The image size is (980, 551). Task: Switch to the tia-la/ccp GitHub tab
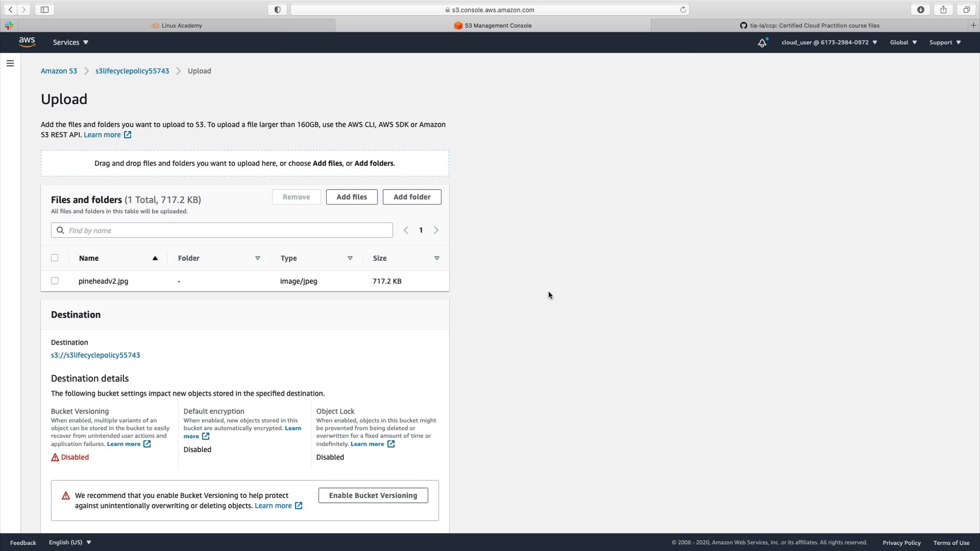809,25
